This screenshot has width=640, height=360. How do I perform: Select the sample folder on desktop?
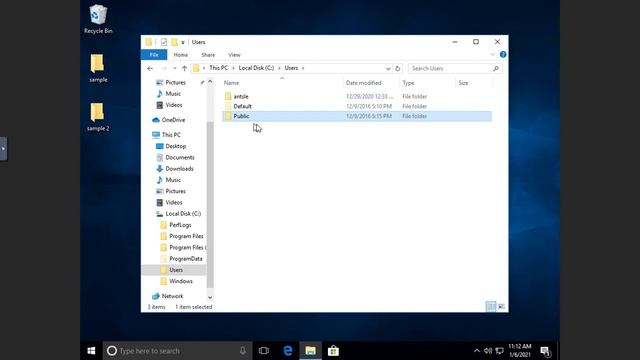click(x=98, y=68)
